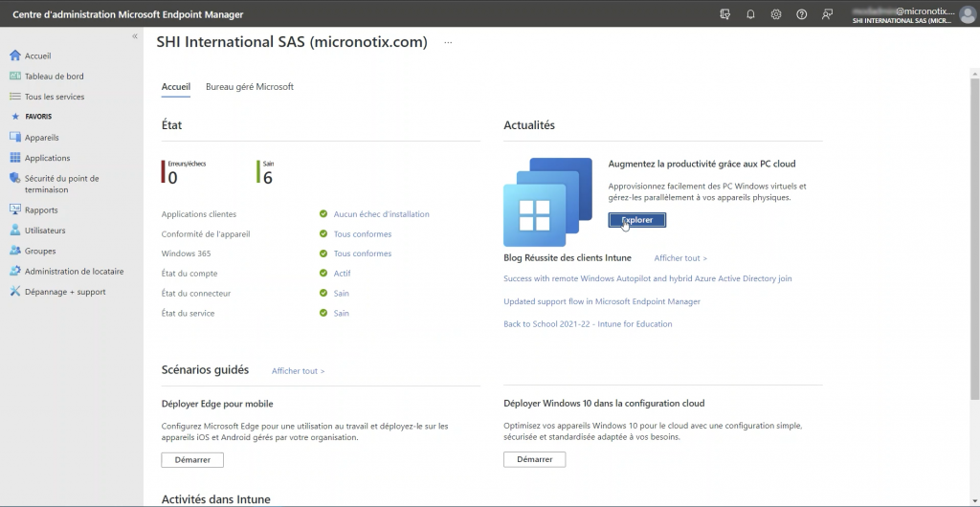Collapse the sidebar with double chevron
Image resolution: width=980 pixels, height=507 pixels.
pyautogui.click(x=134, y=36)
